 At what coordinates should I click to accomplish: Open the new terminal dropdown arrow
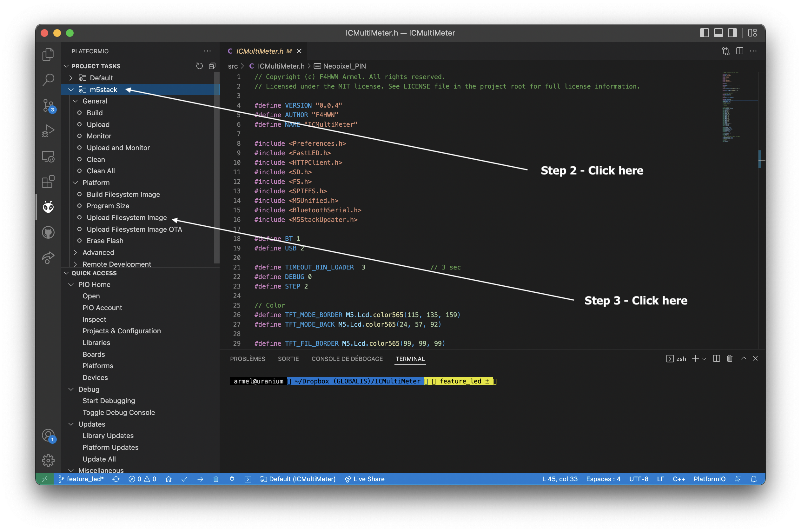click(704, 359)
